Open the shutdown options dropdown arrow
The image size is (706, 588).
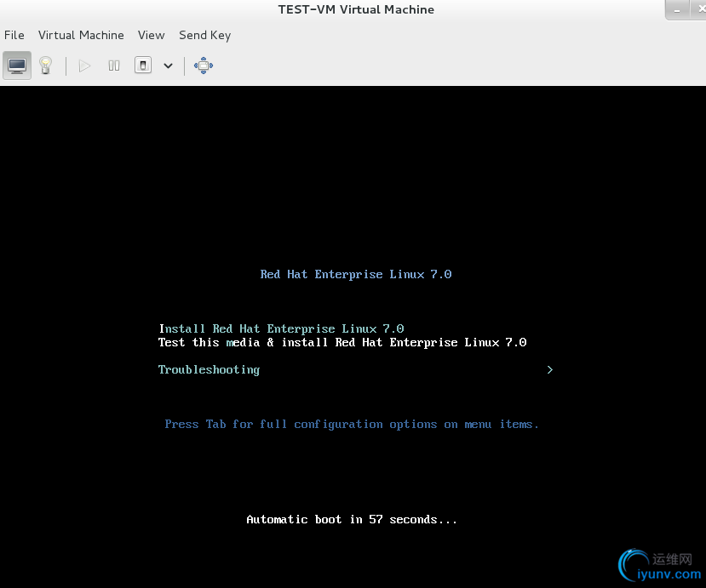coord(168,66)
